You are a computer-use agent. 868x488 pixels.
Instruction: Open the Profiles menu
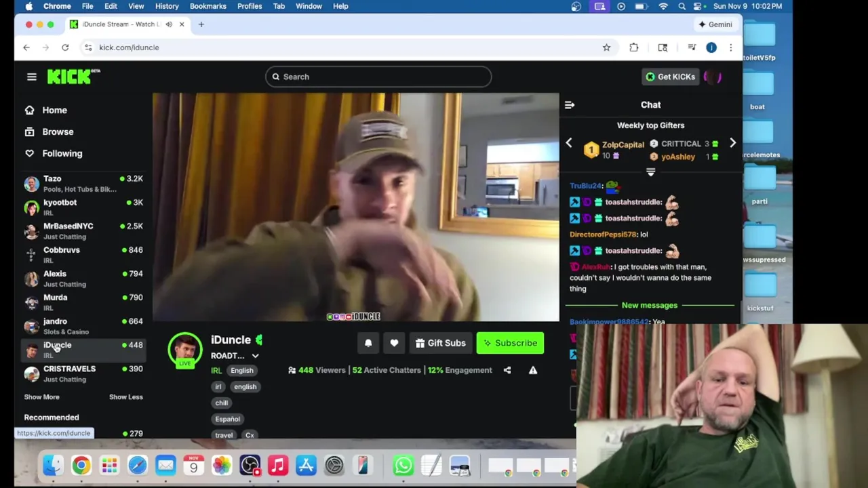point(250,6)
